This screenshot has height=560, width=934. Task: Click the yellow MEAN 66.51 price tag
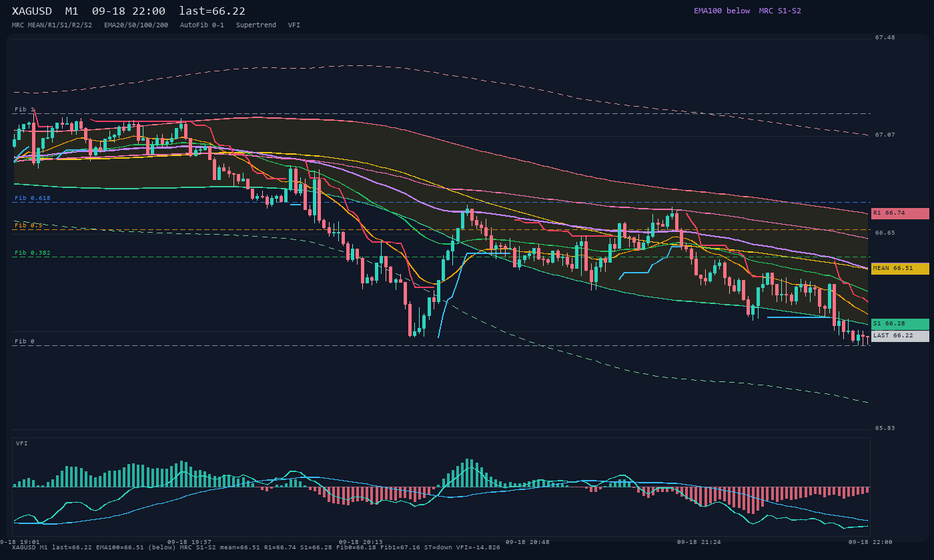click(900, 269)
